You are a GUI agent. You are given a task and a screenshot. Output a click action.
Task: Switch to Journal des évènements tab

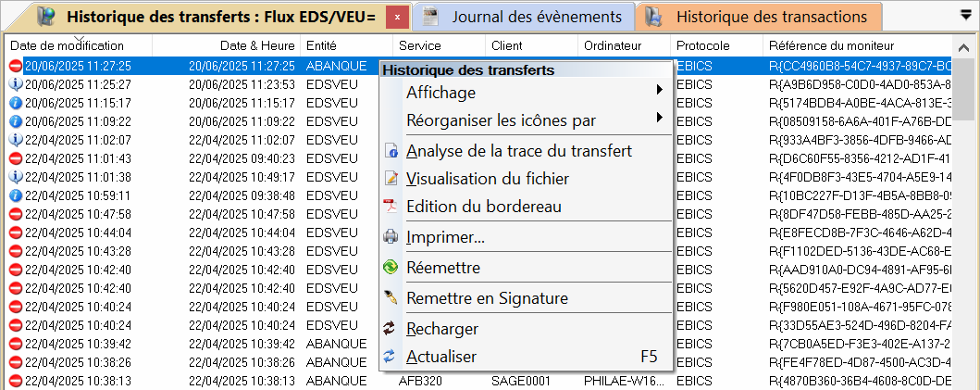[536, 17]
